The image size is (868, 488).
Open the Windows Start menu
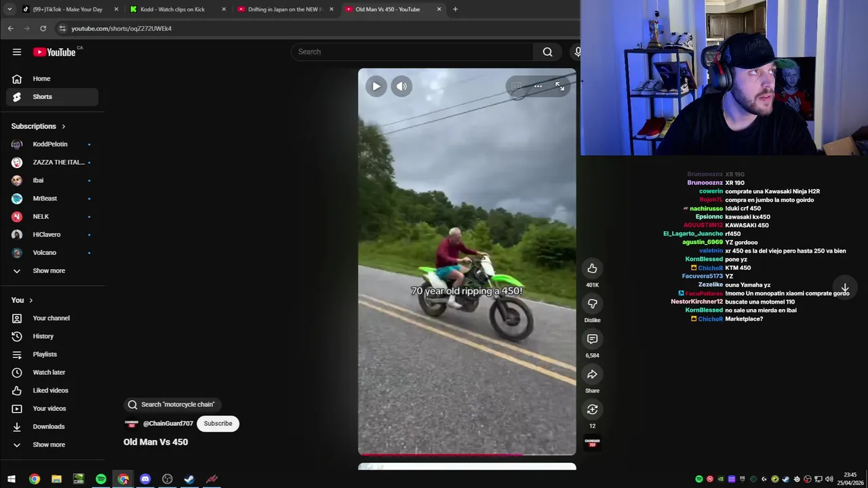pos(12,479)
